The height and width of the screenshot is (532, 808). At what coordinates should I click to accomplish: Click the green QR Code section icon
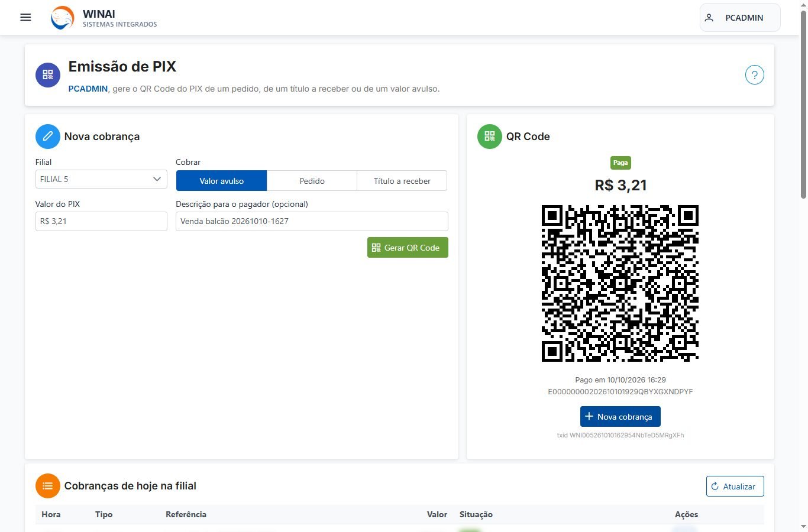(x=490, y=137)
